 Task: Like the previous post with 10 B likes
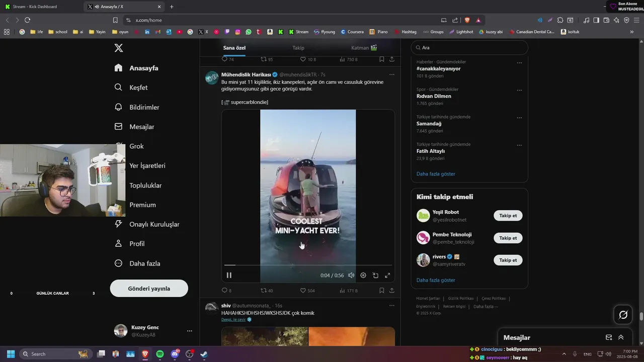[308, 59]
